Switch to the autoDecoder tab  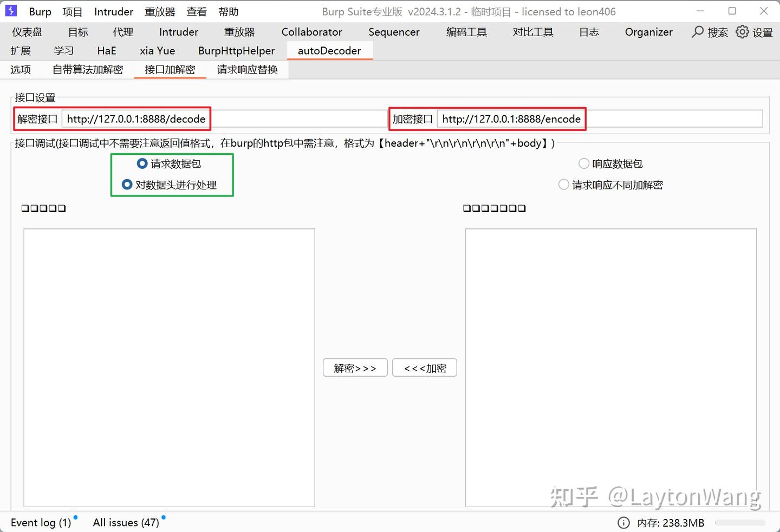[x=329, y=50]
